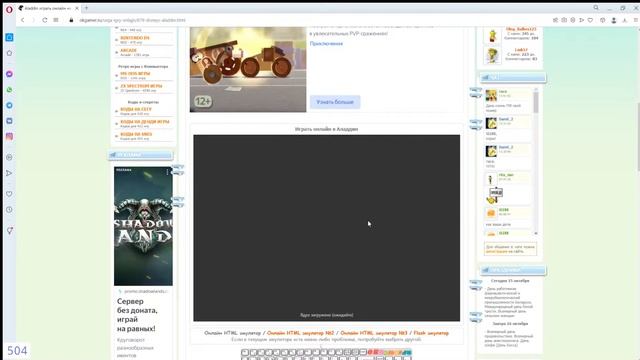Reload the current page
Viewport: 640px width, 360px height.
coord(44,20)
